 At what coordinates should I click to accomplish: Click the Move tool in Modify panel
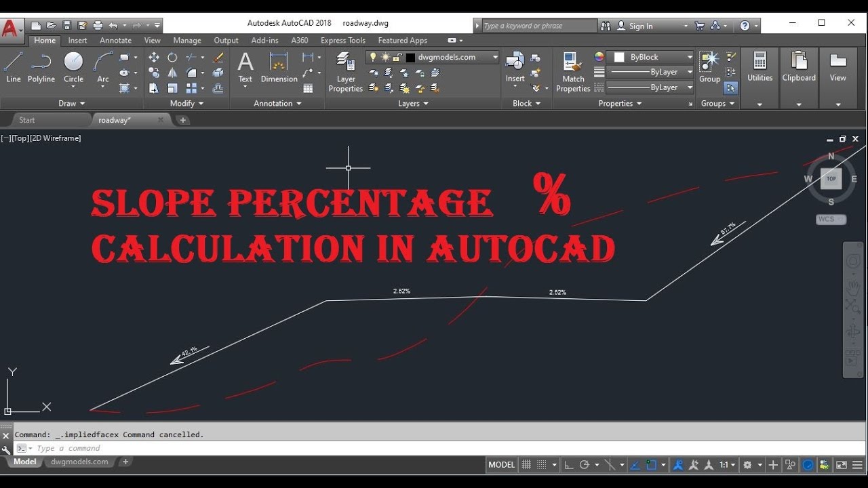click(x=154, y=58)
